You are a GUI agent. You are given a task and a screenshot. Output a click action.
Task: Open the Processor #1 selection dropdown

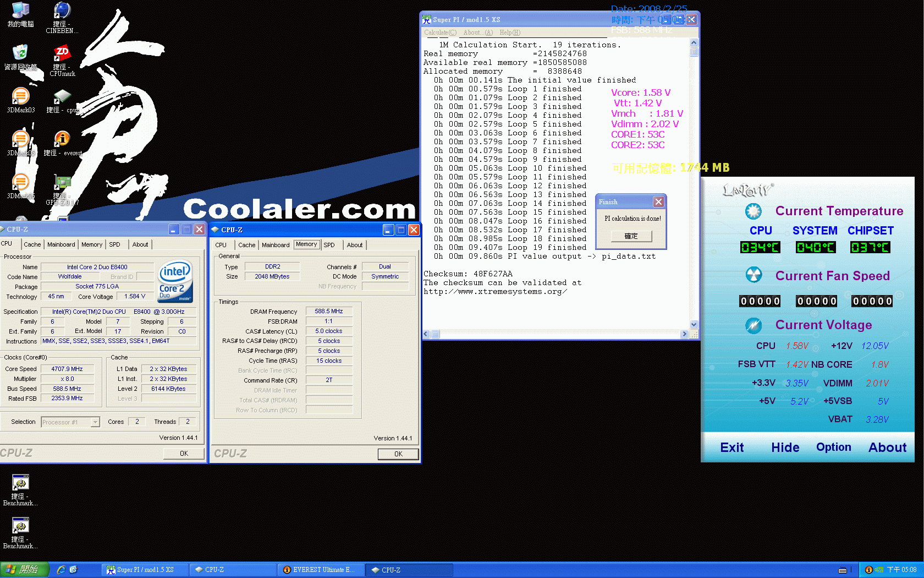tap(95, 422)
